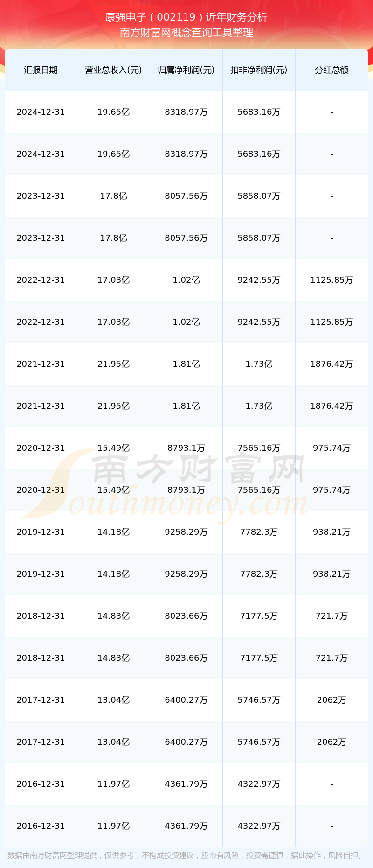This screenshot has width=373, height=868.
Task: Click the footer disclaimer text
Action: 186,855
